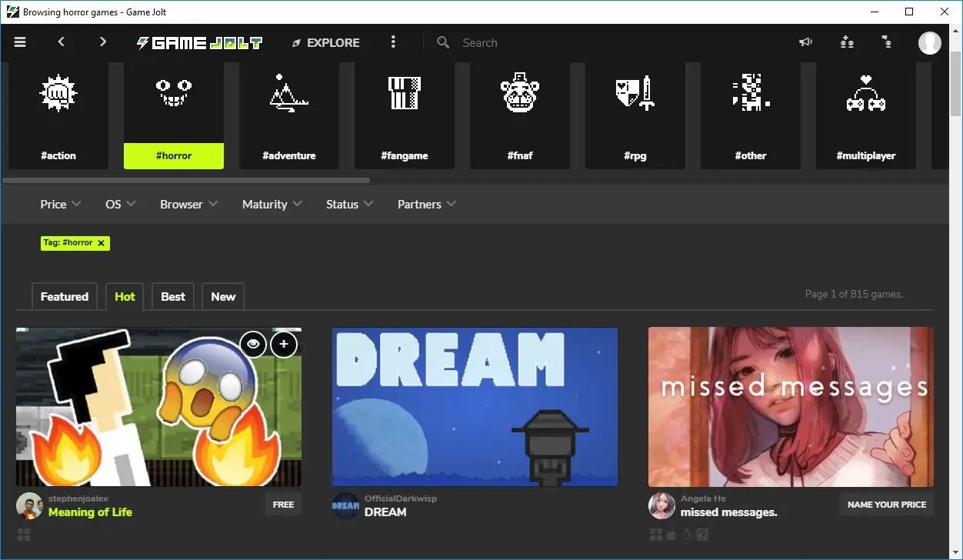This screenshot has height=560, width=963.
Task: Open the Meaning of Life game title
Action: pos(90,512)
